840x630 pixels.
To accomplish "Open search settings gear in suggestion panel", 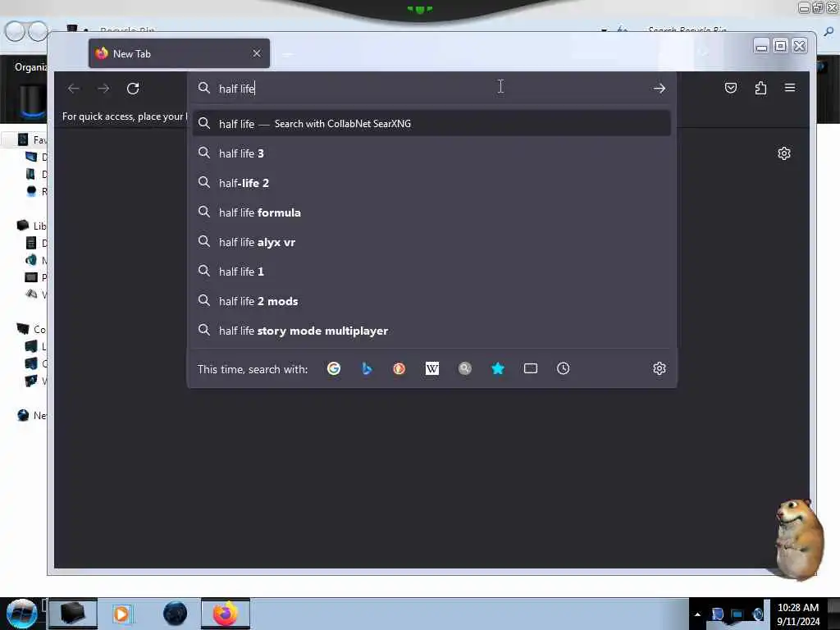I will [660, 368].
